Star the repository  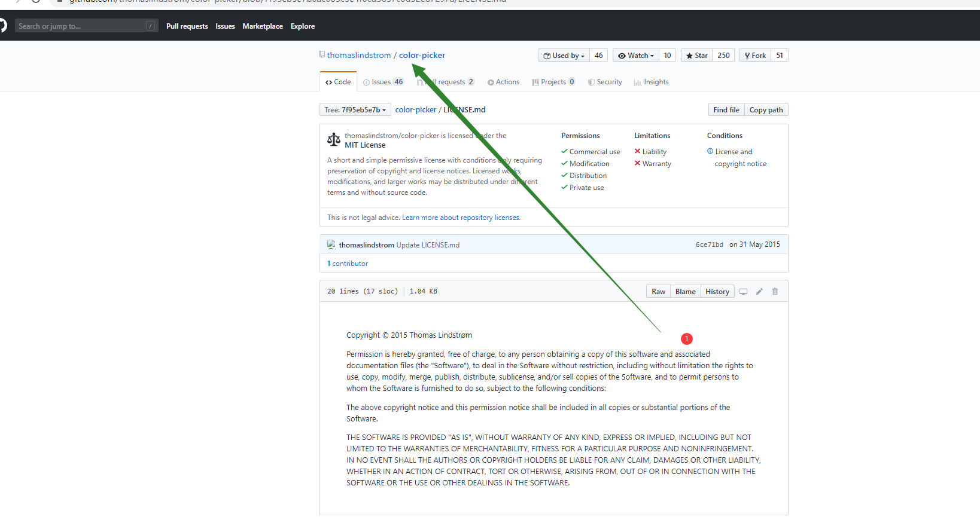697,56
